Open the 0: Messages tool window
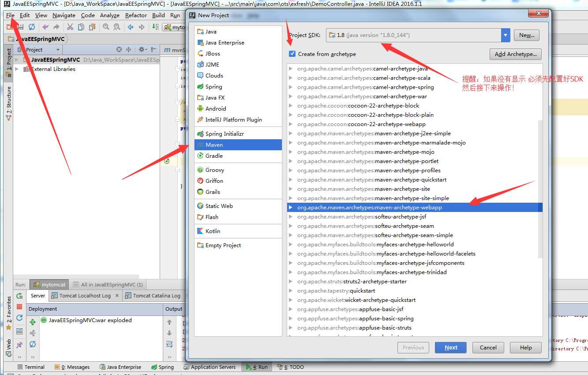588x375 pixels. [72, 367]
